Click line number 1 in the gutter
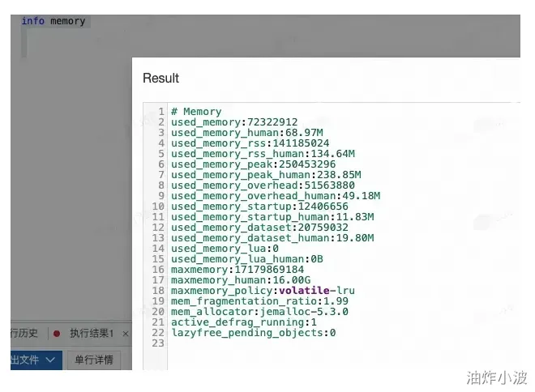The height and width of the screenshot is (392, 535). click(x=161, y=112)
